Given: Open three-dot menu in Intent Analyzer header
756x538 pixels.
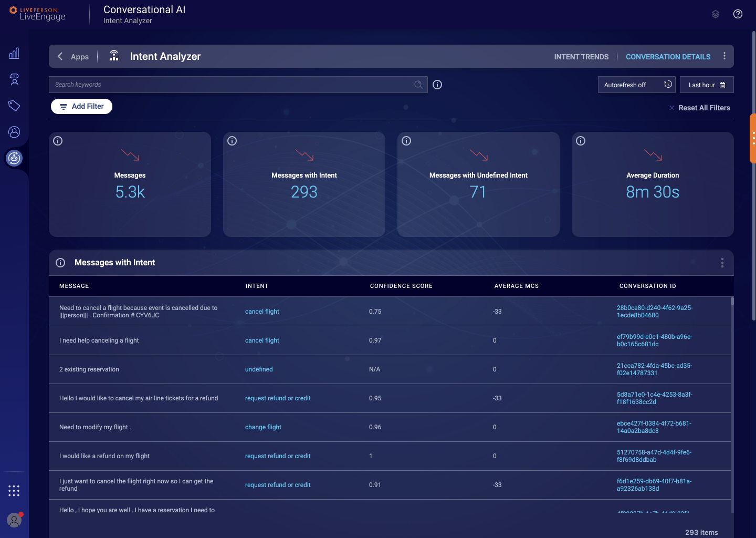Looking at the screenshot, I should coord(724,56).
